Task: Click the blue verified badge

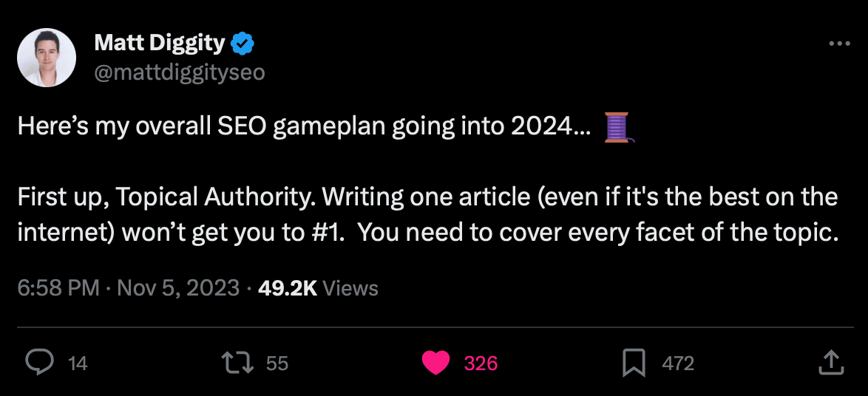Action: click(243, 44)
